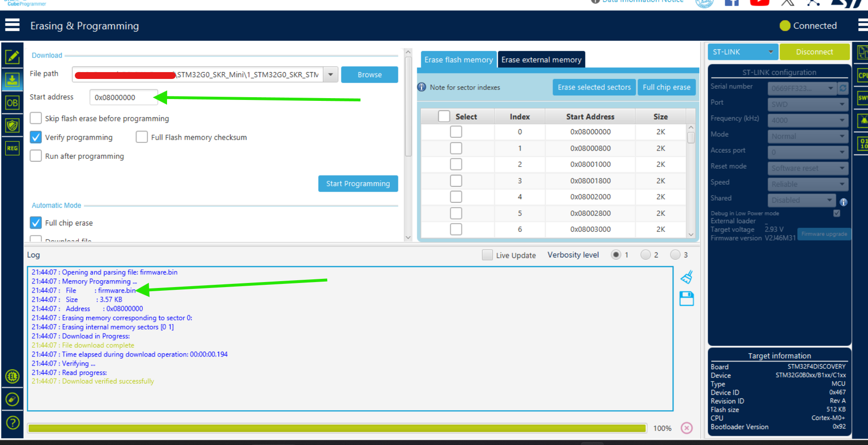Screen dimensions: 868x445
Task: Click Full chip erase button
Action: pos(666,87)
